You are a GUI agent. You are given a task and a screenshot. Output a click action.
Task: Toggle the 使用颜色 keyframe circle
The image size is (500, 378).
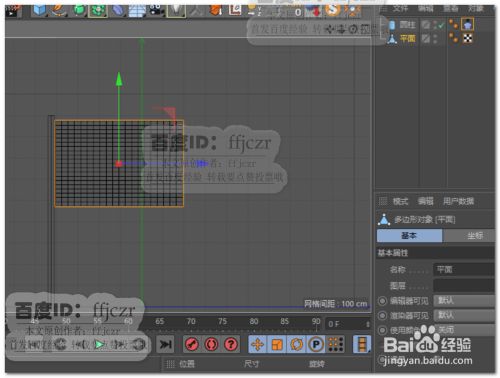[x=382, y=330]
